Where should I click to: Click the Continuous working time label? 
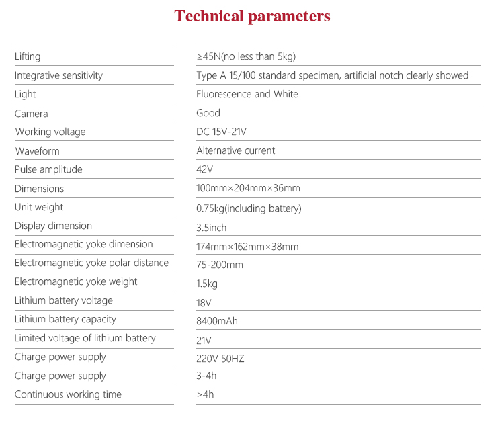coord(68,394)
